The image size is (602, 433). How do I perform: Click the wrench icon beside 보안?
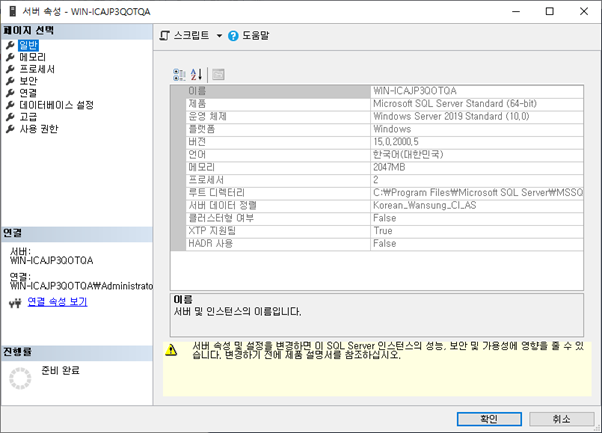click(x=10, y=81)
